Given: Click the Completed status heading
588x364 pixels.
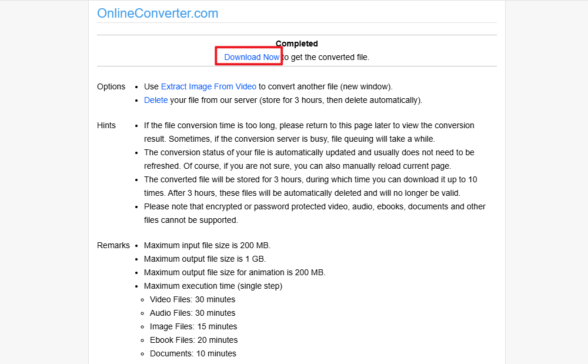Looking at the screenshot, I should click(297, 44).
